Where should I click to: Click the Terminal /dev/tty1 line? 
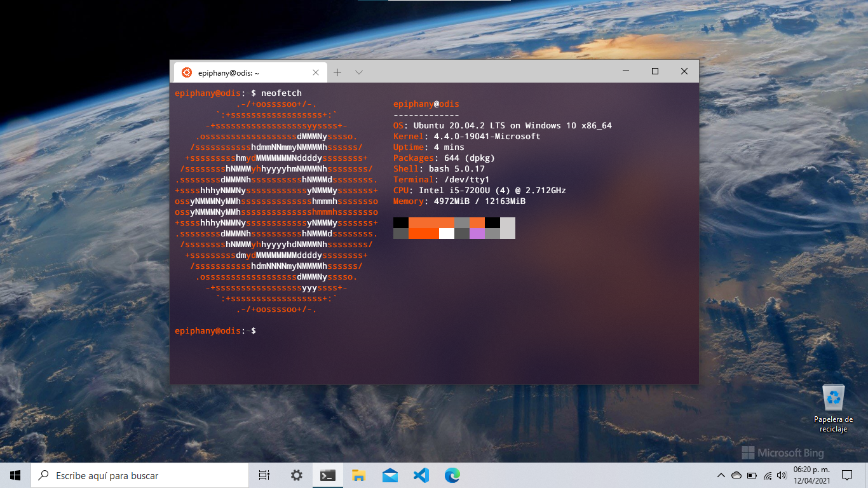(x=442, y=180)
